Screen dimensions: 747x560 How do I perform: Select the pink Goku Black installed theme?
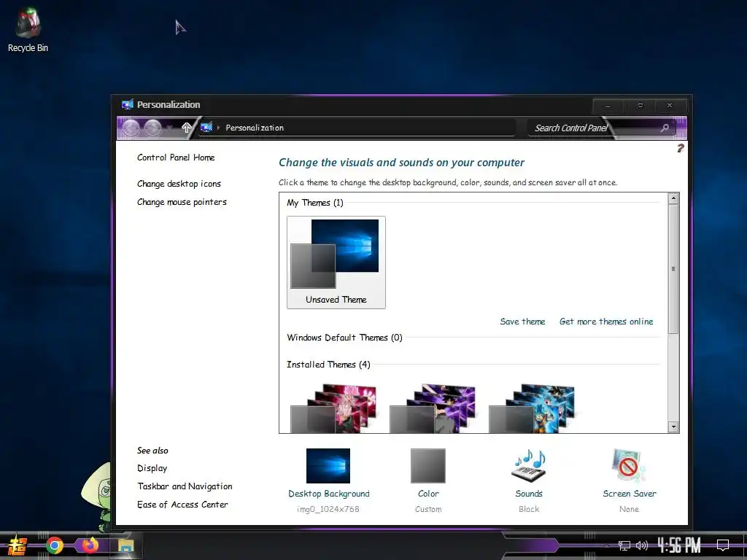tap(334, 408)
